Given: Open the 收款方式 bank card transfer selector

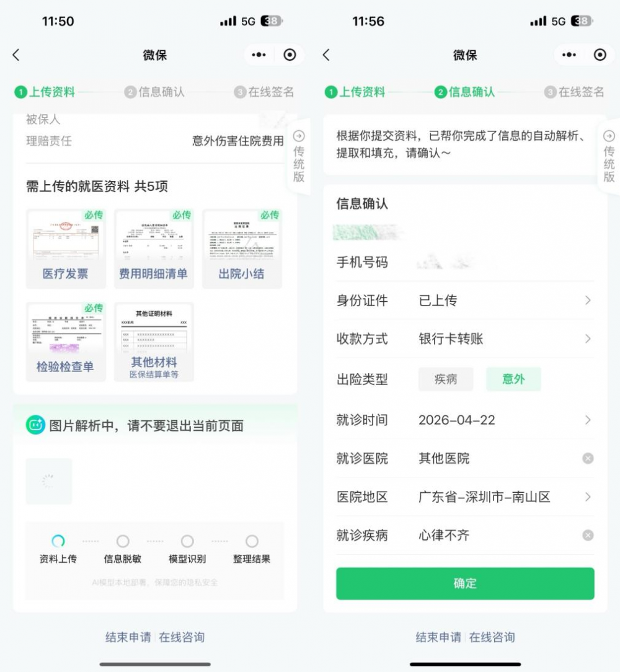Looking at the screenshot, I should point(465,338).
